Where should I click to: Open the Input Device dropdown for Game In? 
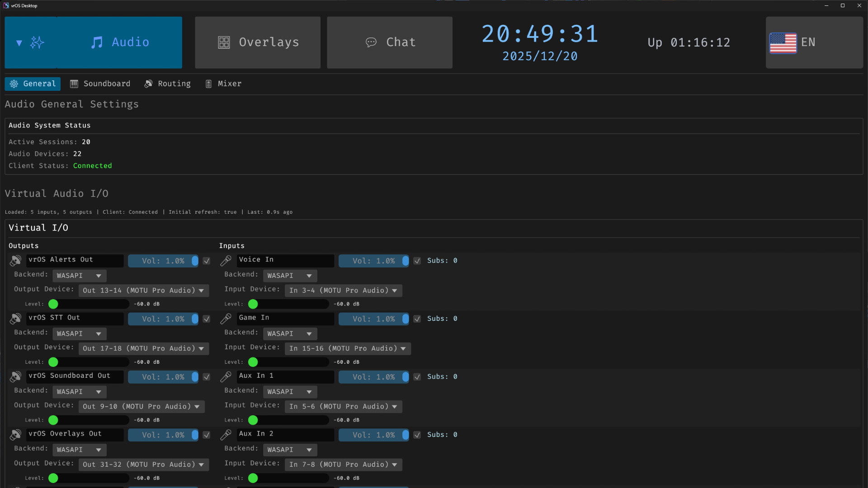(x=348, y=348)
